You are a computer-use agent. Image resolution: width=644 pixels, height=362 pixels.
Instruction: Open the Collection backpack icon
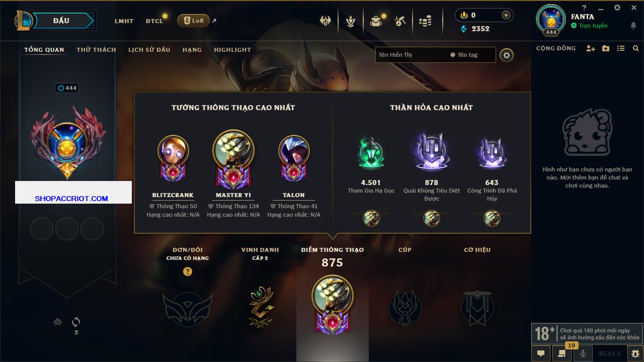click(376, 21)
